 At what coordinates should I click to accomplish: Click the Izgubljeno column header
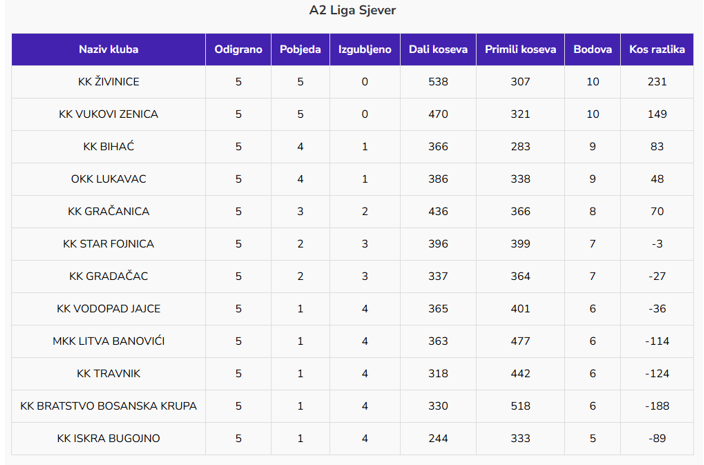click(x=365, y=49)
